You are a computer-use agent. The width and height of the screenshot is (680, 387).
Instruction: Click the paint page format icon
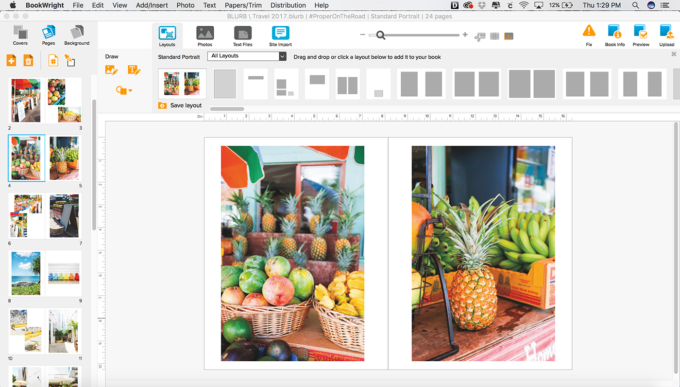(x=70, y=60)
